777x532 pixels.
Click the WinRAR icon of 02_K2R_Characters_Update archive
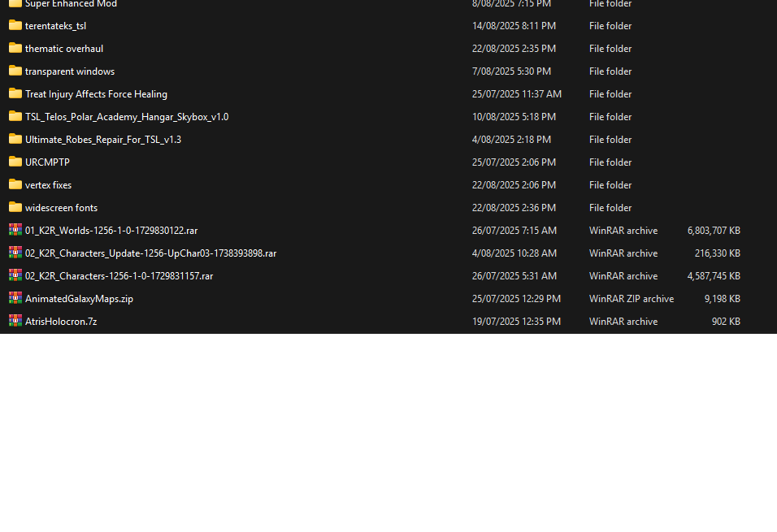pos(15,253)
